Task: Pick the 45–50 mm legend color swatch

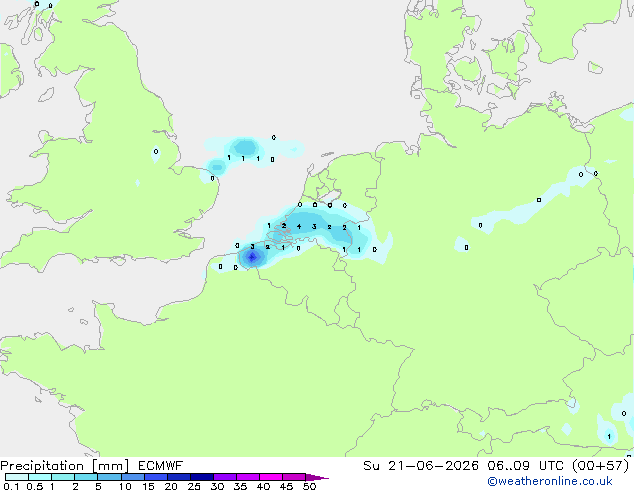Action: [x=294, y=477]
